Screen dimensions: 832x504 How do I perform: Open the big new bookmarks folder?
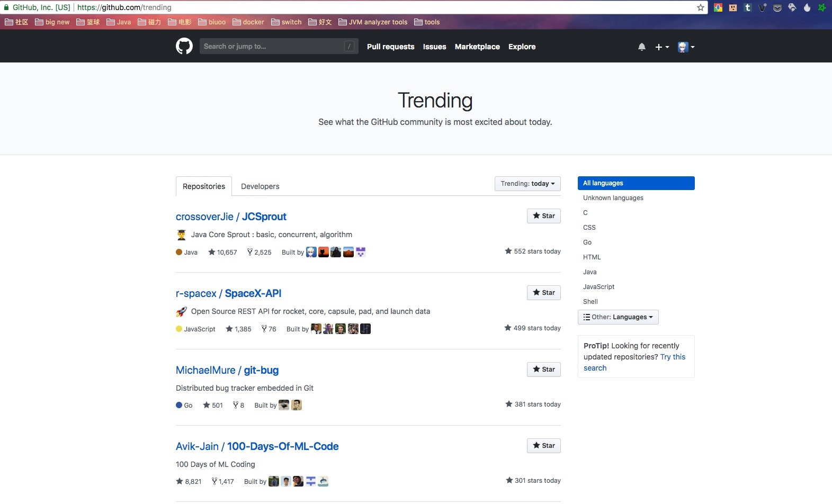[52, 22]
